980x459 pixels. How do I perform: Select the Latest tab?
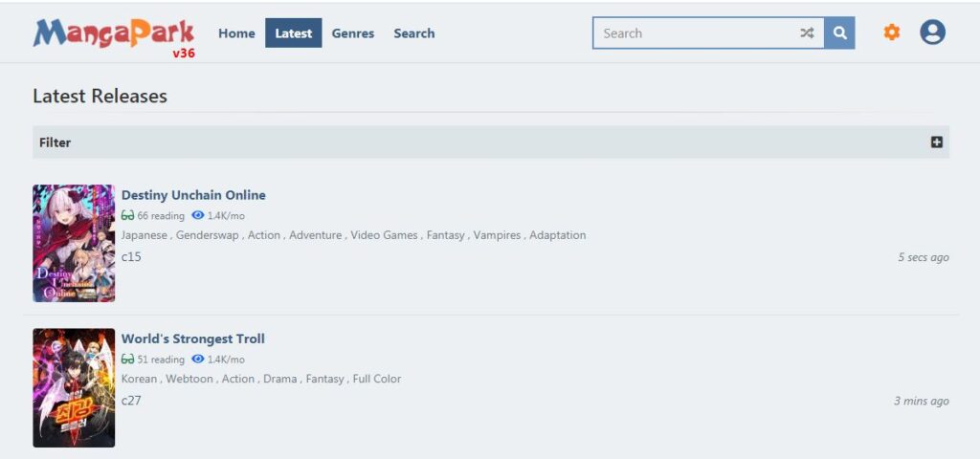tap(293, 33)
